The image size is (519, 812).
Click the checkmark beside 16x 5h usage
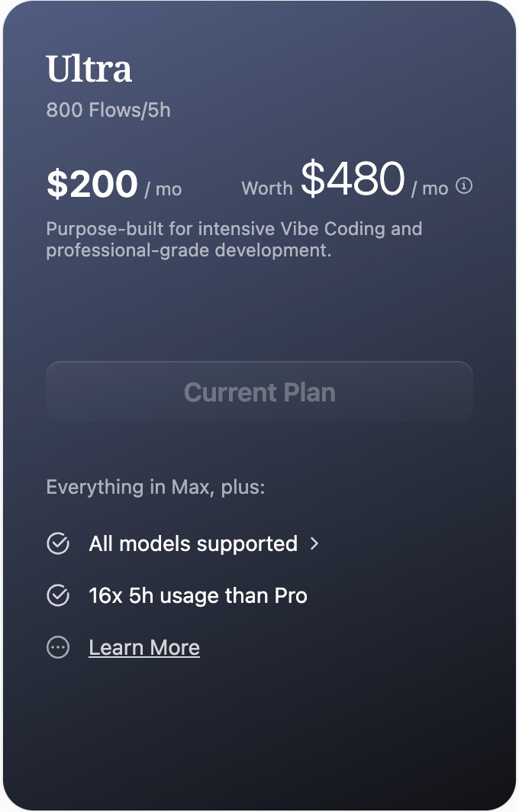click(x=58, y=595)
